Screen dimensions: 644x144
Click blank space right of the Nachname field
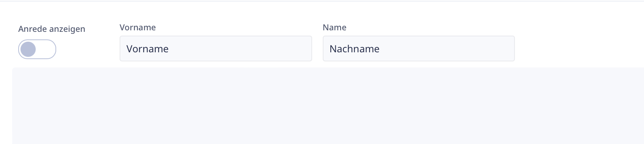pos(579,49)
